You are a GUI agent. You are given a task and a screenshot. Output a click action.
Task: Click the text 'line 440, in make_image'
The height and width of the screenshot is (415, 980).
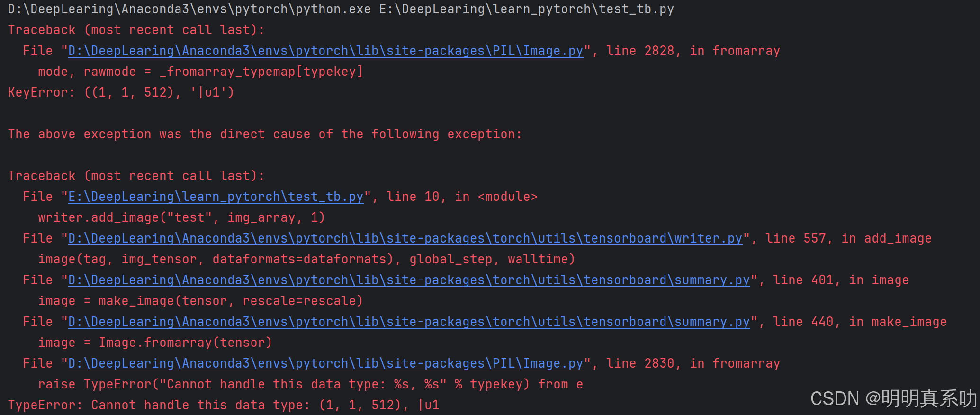click(860, 322)
